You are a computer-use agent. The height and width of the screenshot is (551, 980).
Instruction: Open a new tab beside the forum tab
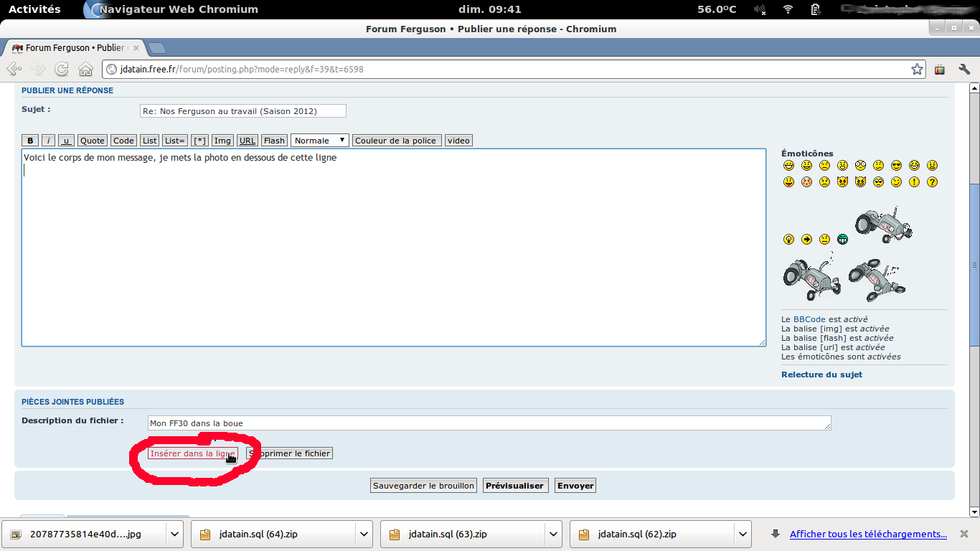coord(156,48)
